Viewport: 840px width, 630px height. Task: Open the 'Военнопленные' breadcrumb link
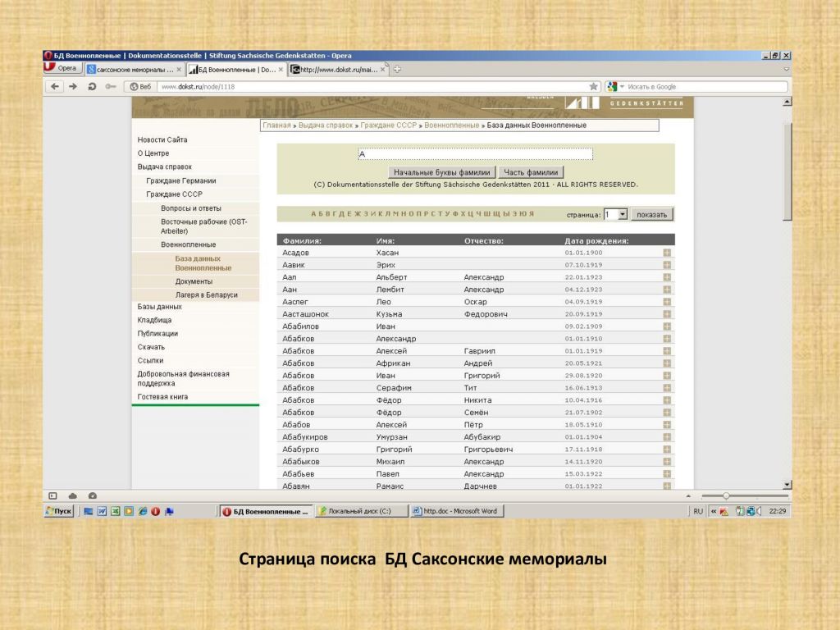tap(452, 126)
